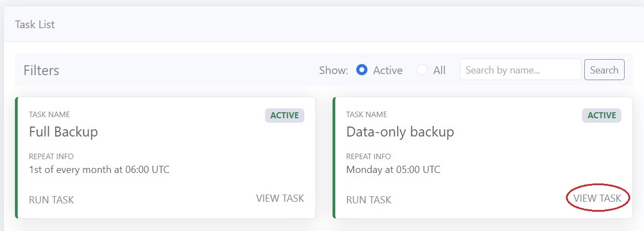Open View Task for Data-only backup
This screenshot has width=644, height=231.
(598, 198)
